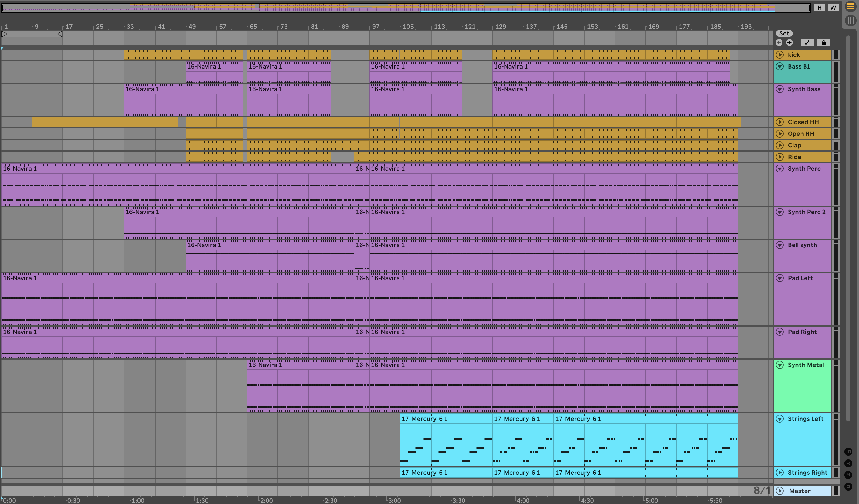The width and height of the screenshot is (859, 504).
Task: Unfold the Strings Right track
Action: click(x=780, y=472)
